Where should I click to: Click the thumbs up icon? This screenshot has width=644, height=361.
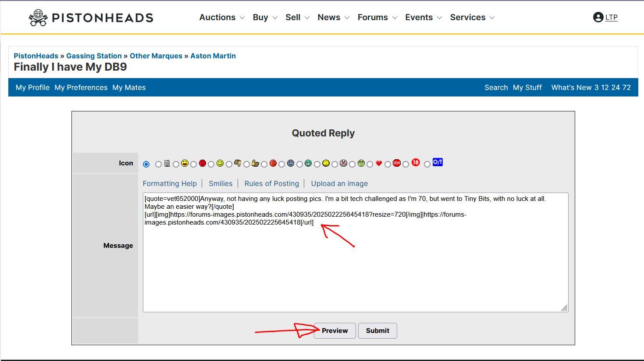tap(255, 164)
